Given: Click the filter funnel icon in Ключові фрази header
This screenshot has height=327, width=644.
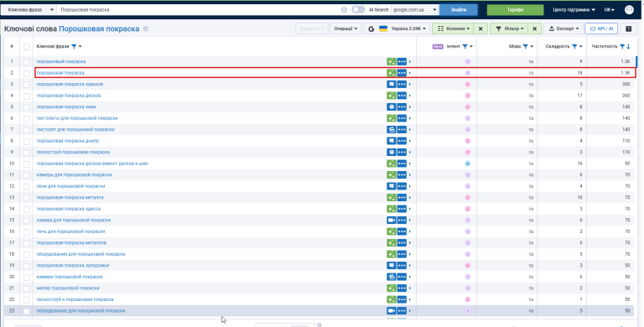Looking at the screenshot, I should click(x=74, y=47).
